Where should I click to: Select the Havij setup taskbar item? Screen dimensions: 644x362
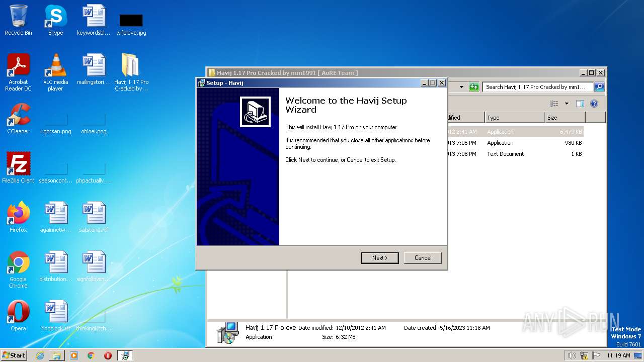click(x=125, y=355)
